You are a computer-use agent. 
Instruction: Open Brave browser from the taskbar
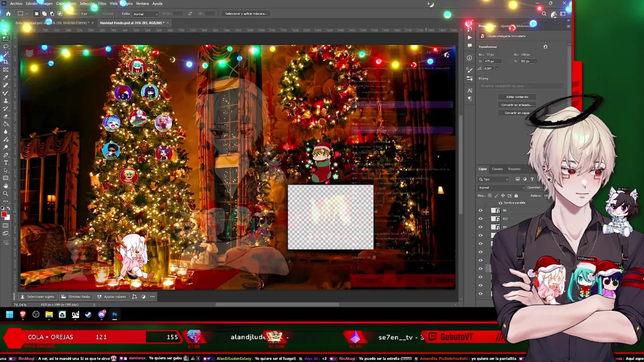(x=23, y=315)
